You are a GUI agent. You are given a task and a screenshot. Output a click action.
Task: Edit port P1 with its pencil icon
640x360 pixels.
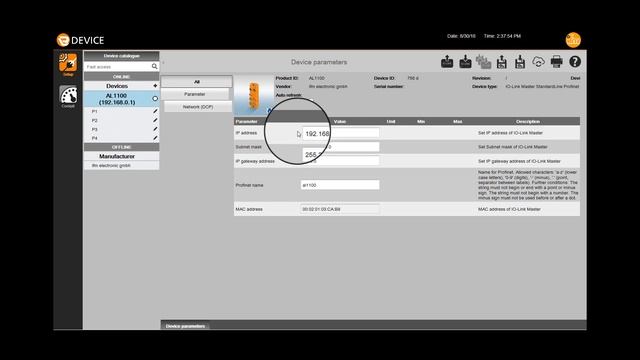pyautogui.click(x=155, y=111)
